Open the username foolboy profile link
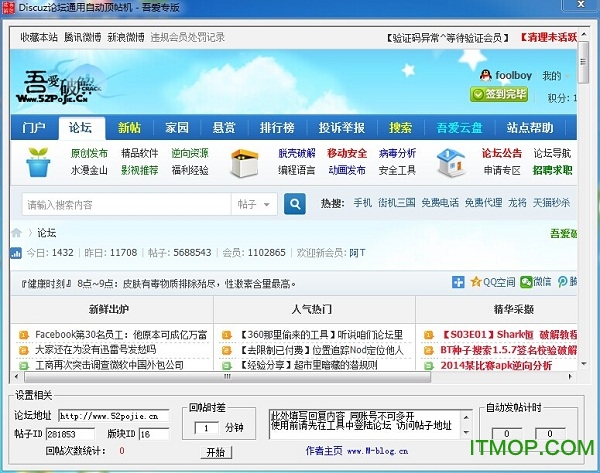Screen dimensions: 600x473 (x=514, y=75)
